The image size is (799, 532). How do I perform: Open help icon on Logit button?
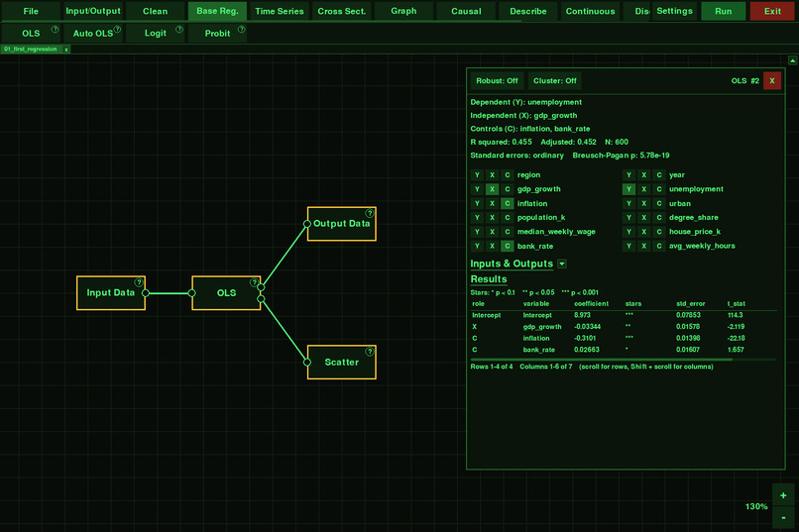coord(179,30)
